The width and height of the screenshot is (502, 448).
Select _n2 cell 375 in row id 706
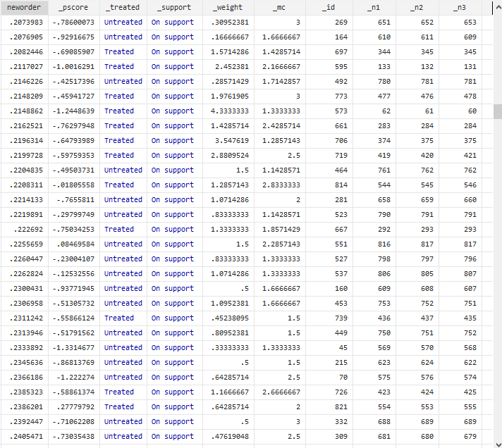click(417, 141)
